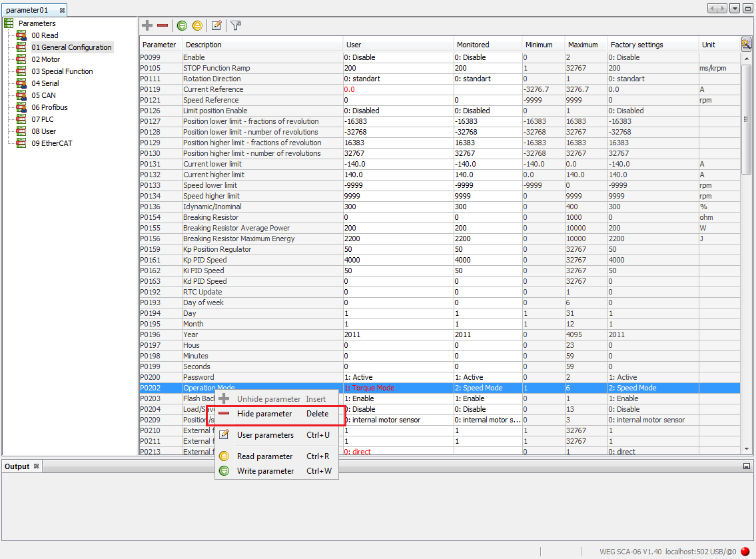Screen dimensions: 756x559
Task: Switch to the Output tab
Action: pos(17,466)
